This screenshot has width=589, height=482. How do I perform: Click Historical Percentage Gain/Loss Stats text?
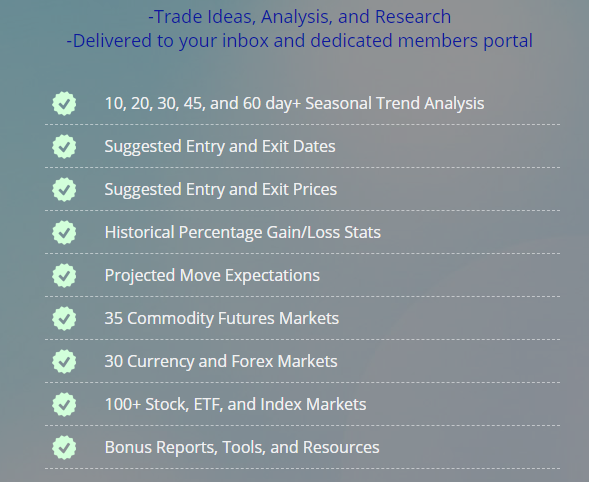point(243,233)
